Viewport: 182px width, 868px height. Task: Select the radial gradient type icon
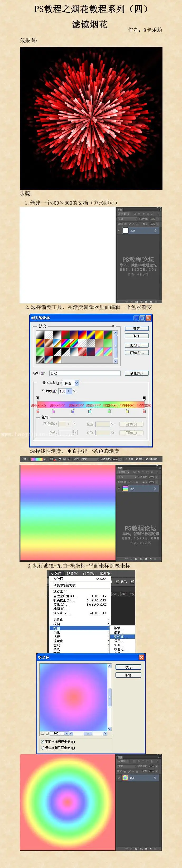(x=56, y=459)
